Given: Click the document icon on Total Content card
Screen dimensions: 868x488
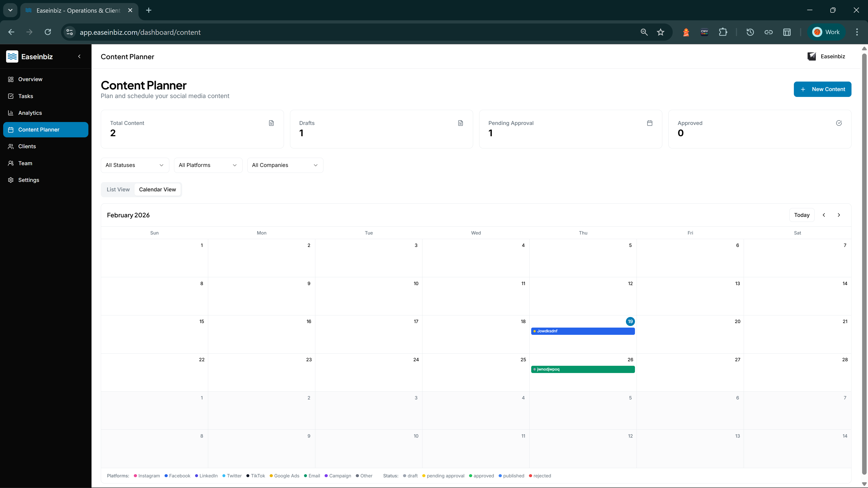Looking at the screenshot, I should [x=271, y=123].
